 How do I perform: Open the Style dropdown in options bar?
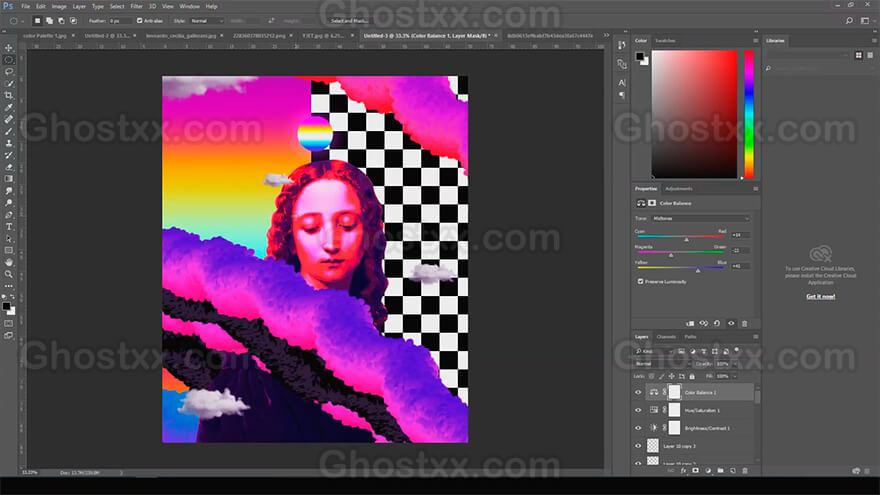pyautogui.click(x=207, y=21)
